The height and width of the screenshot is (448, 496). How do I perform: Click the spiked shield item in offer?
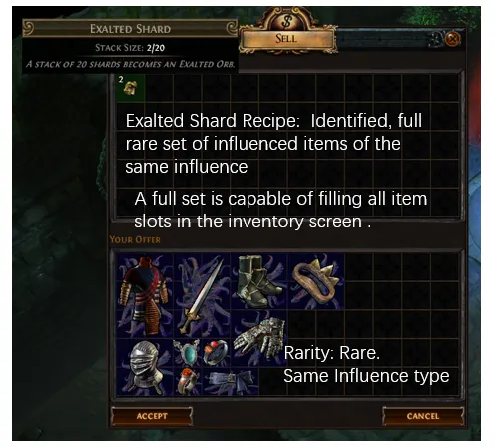click(x=315, y=282)
